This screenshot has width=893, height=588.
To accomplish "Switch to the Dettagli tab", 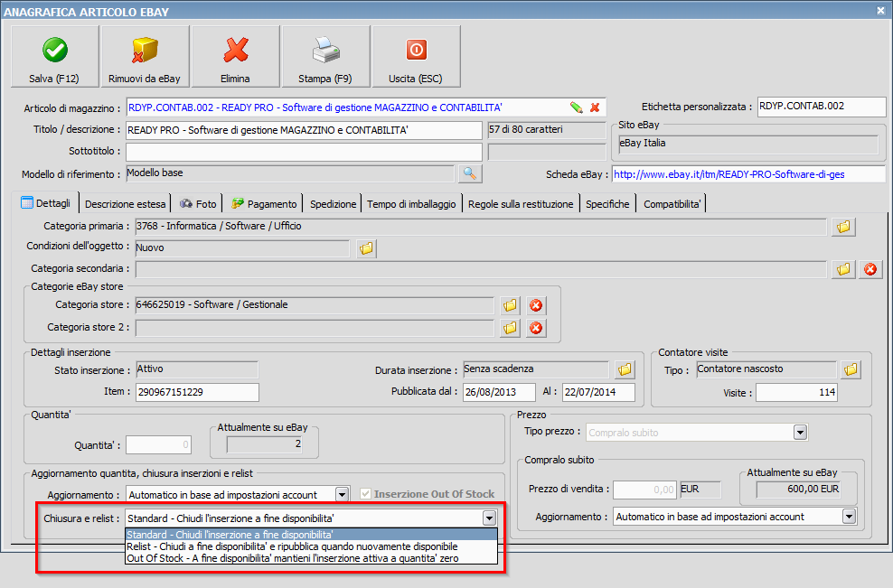I will tap(45, 203).
